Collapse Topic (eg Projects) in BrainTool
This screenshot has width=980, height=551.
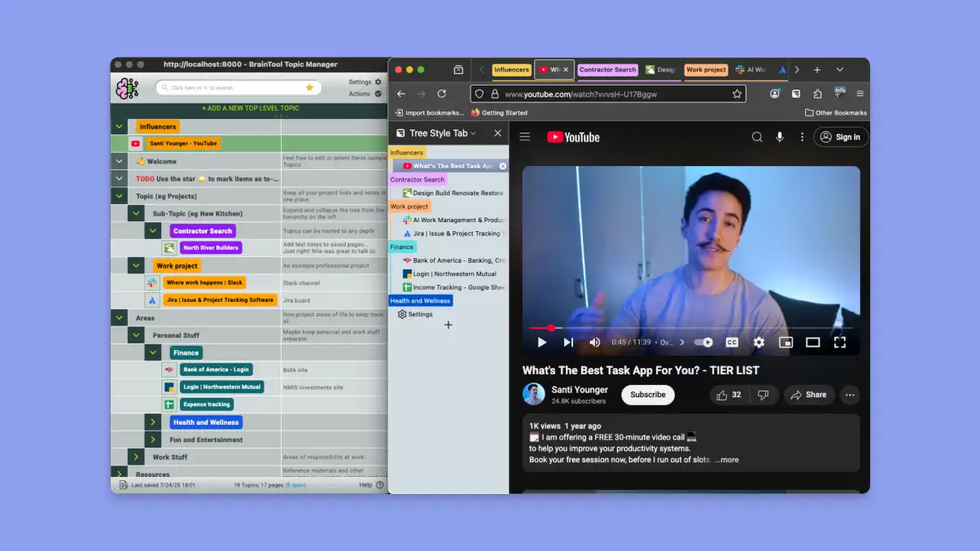(x=119, y=196)
